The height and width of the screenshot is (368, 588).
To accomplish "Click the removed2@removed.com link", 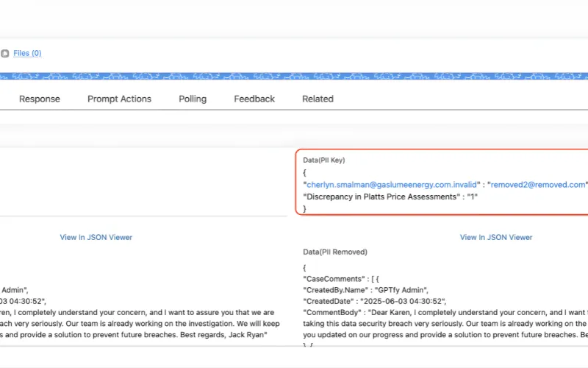I will click(x=538, y=185).
